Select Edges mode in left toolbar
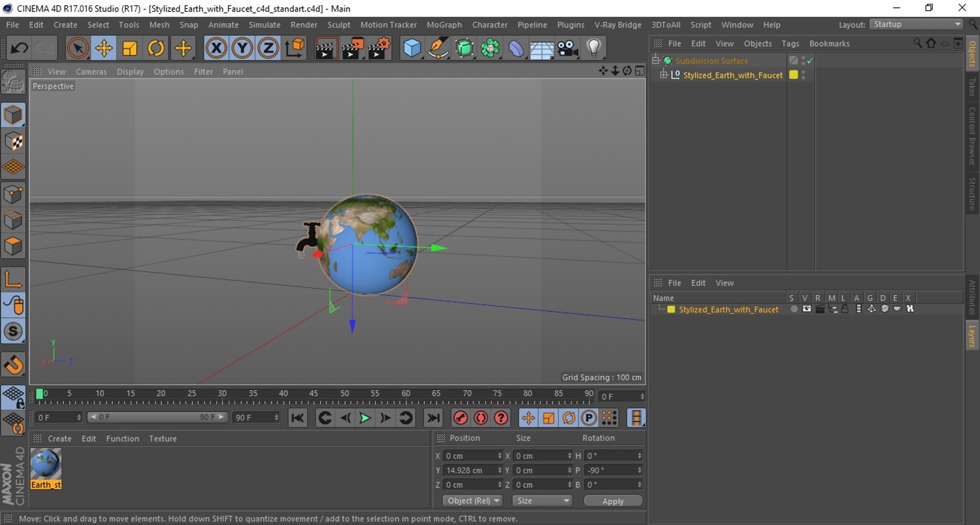 point(13,221)
